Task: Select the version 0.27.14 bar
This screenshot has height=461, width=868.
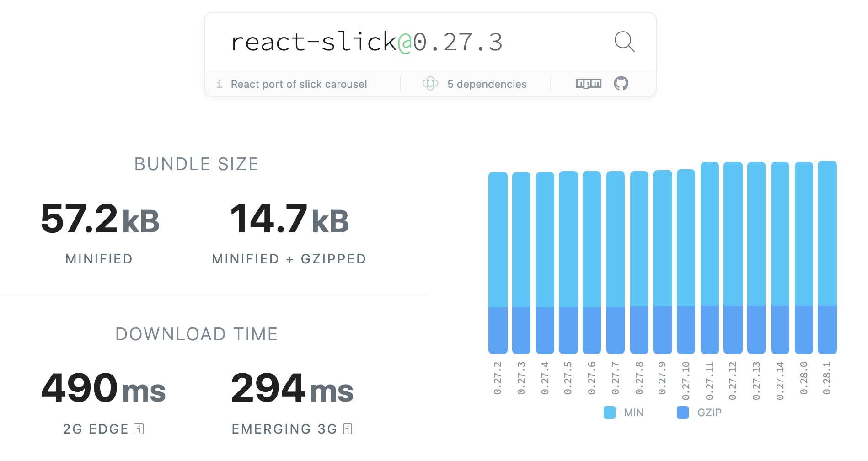Action: click(x=780, y=258)
